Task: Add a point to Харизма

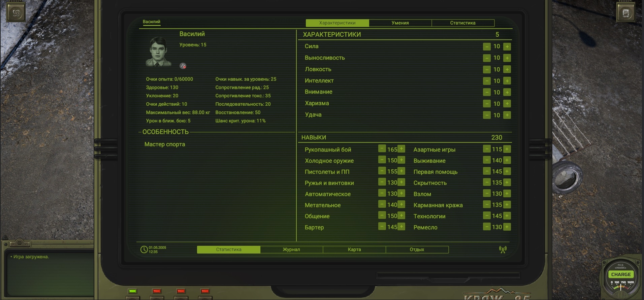Action: [x=507, y=104]
